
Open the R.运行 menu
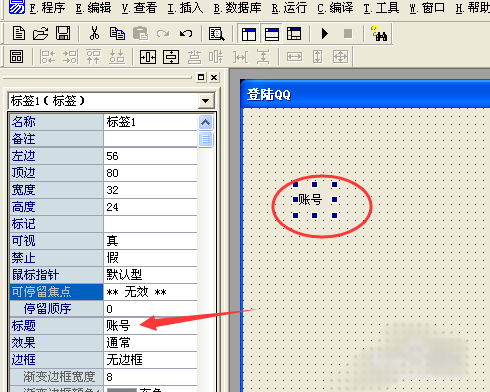pos(289,8)
